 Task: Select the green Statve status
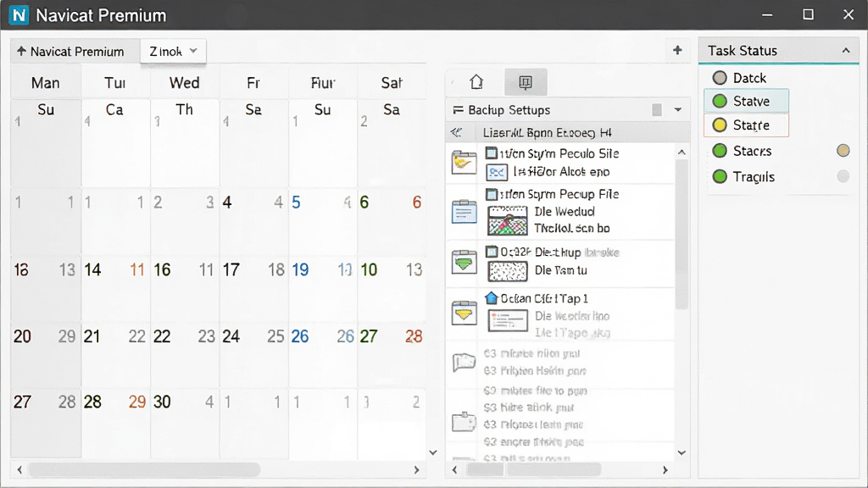746,102
